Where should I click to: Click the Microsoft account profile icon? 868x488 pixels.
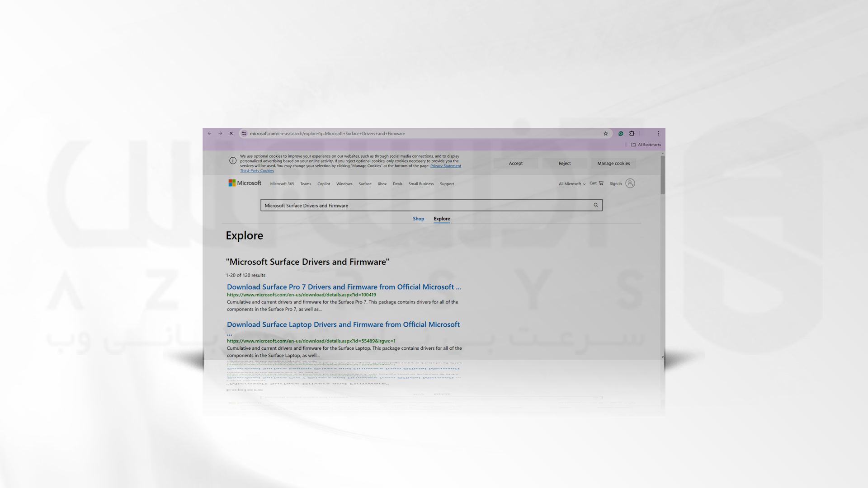[x=630, y=183]
